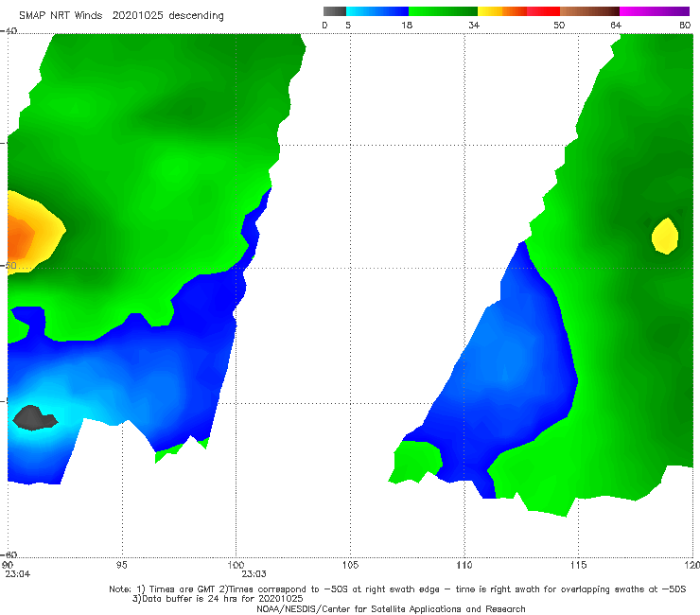700x615 pixels.
Task: Click the title 'SMAP NRT Winds 20201025 descending'
Action: pos(121,16)
